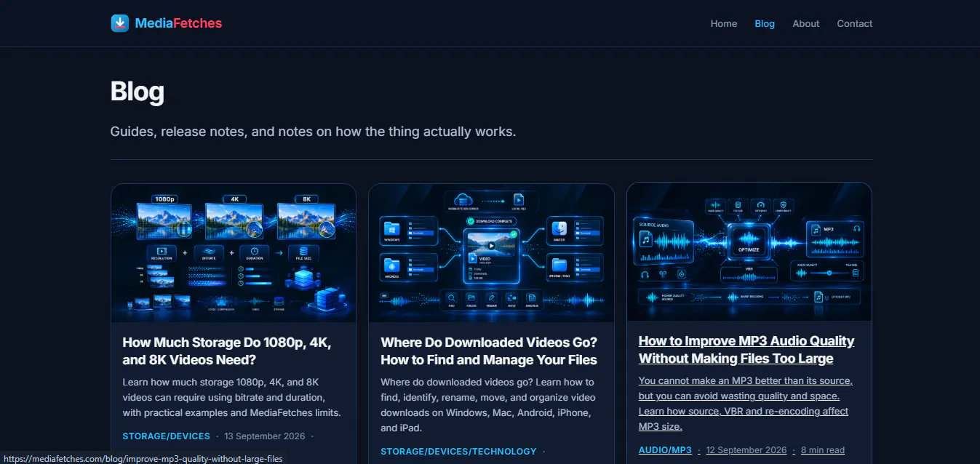980x464 pixels.
Task: Click the 'Blog' page heading
Action: [138, 92]
